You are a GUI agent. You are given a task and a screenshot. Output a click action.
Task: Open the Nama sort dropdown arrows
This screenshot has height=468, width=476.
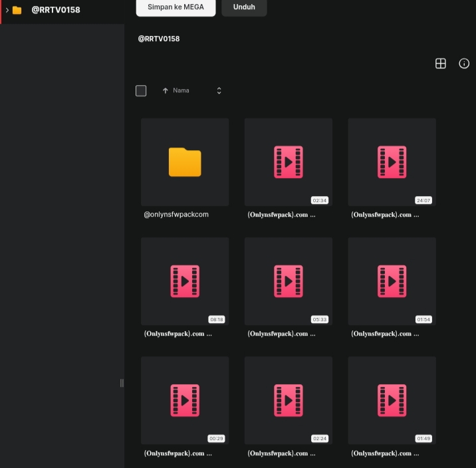pyautogui.click(x=219, y=90)
